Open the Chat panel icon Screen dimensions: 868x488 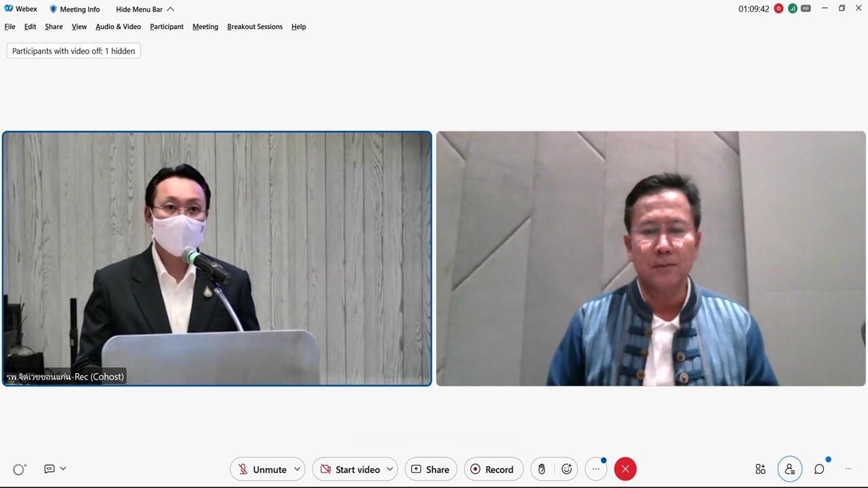[x=819, y=469]
